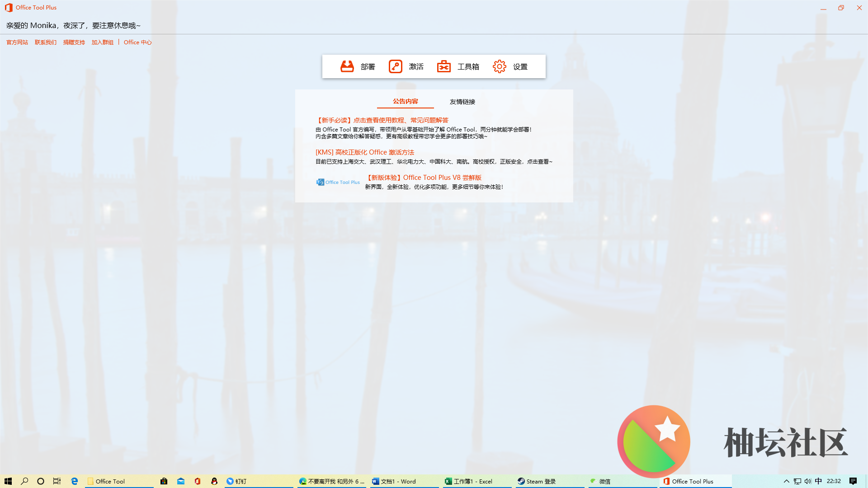Switch to the 钉钉 taskbar window
The height and width of the screenshot is (488, 868).
pos(259,481)
